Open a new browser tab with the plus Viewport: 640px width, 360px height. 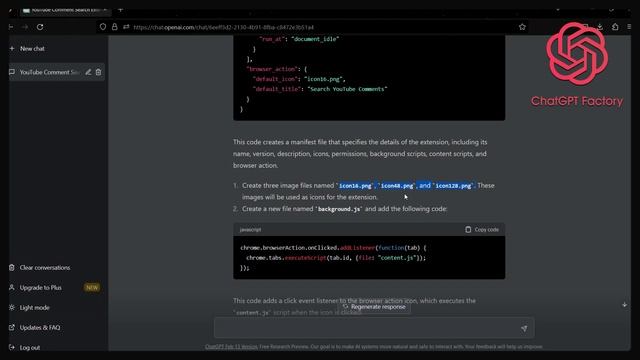120,10
